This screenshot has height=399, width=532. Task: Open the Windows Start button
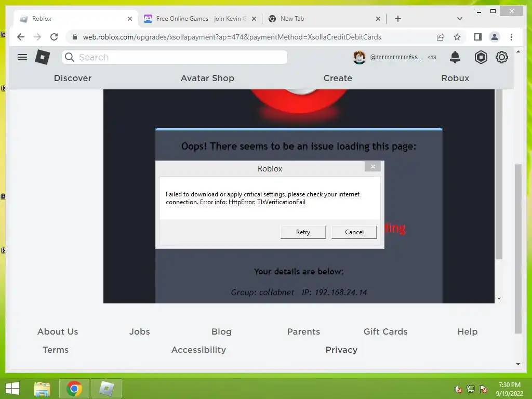click(12, 389)
